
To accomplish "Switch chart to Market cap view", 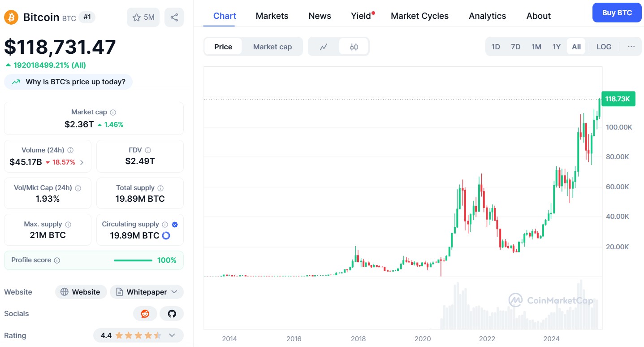I will 272,46.
